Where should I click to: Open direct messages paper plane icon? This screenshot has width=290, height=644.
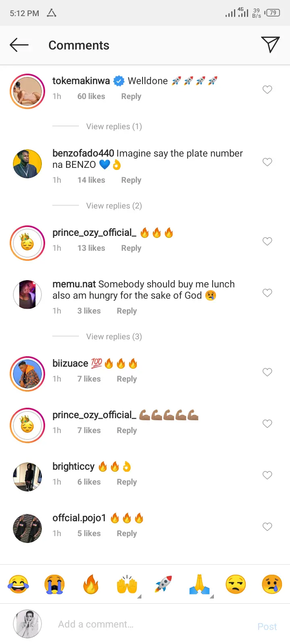270,45
